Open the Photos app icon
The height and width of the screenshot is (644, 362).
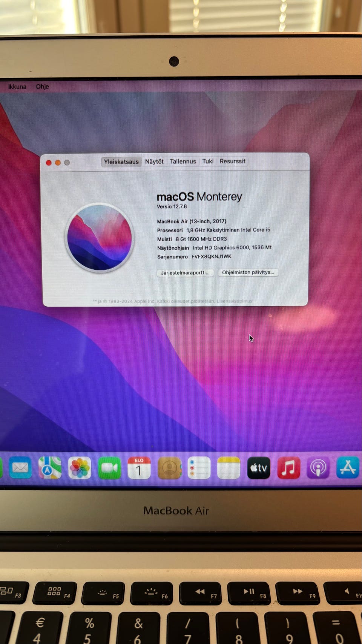pos(80,468)
